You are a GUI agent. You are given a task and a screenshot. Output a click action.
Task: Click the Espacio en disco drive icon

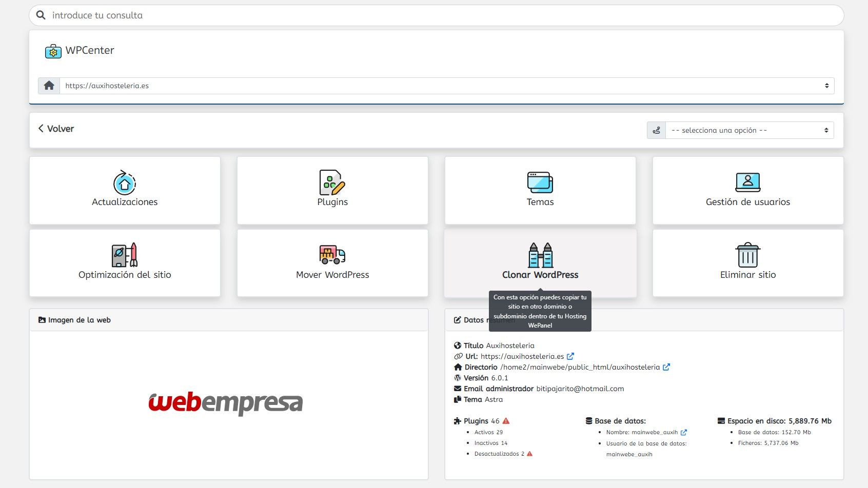[721, 421]
